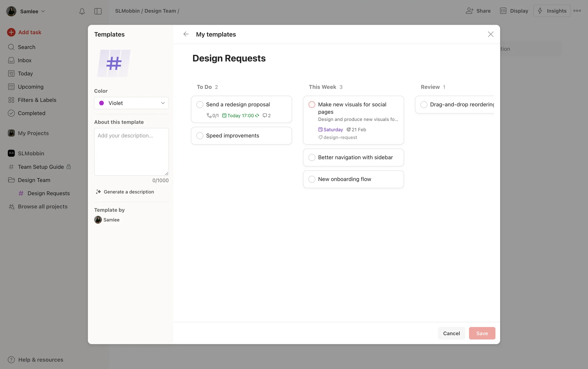Click the back arrow beside My templates
588x369 pixels.
(x=186, y=34)
